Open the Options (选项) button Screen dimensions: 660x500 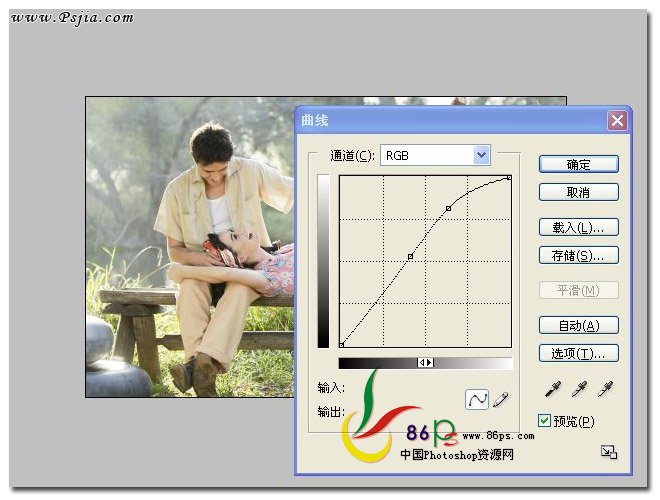(x=579, y=353)
